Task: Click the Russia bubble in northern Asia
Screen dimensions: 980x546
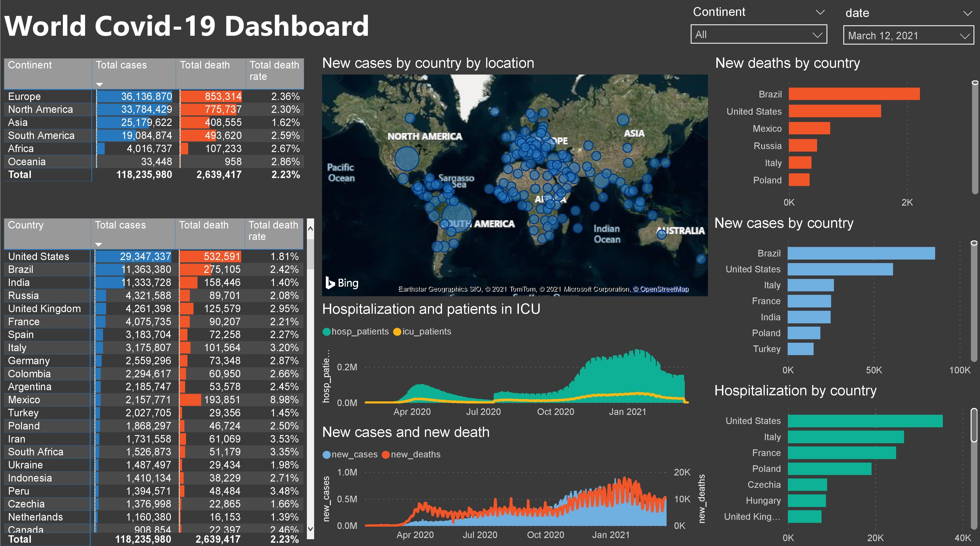Action: click(x=623, y=120)
